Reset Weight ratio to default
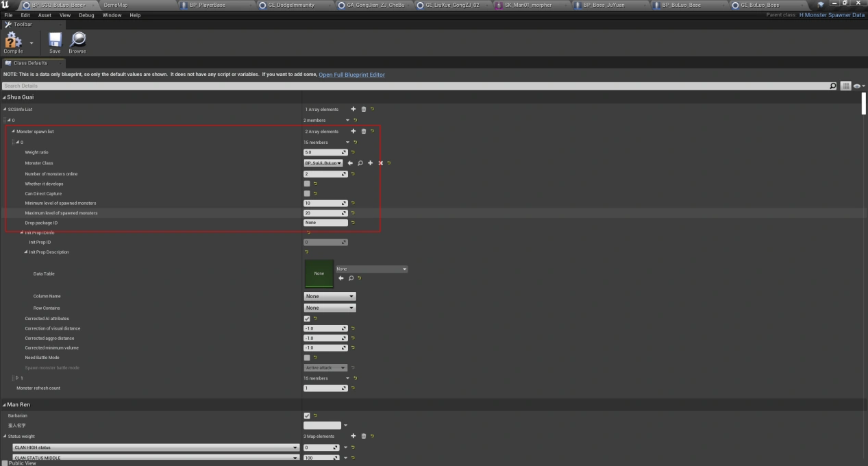The image size is (868, 466). [354, 152]
